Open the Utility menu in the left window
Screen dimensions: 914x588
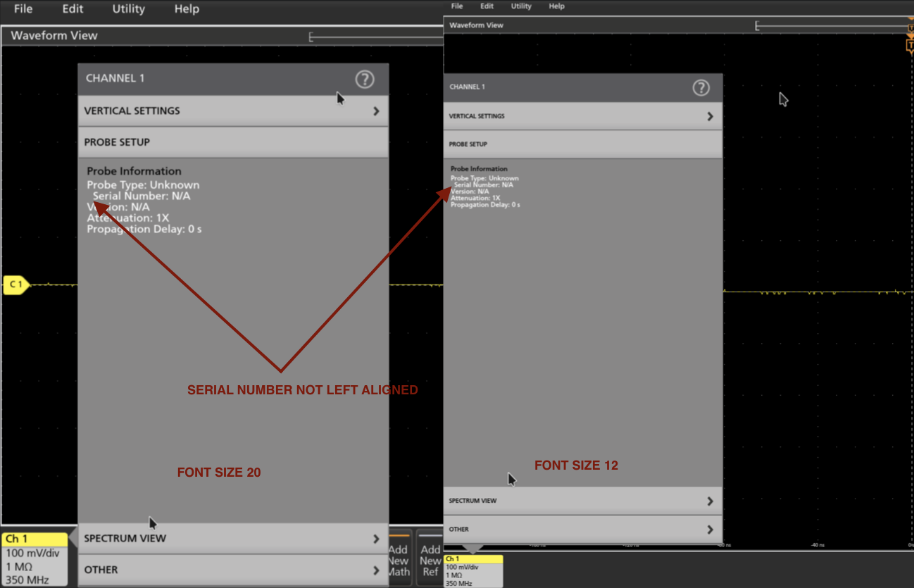128,9
